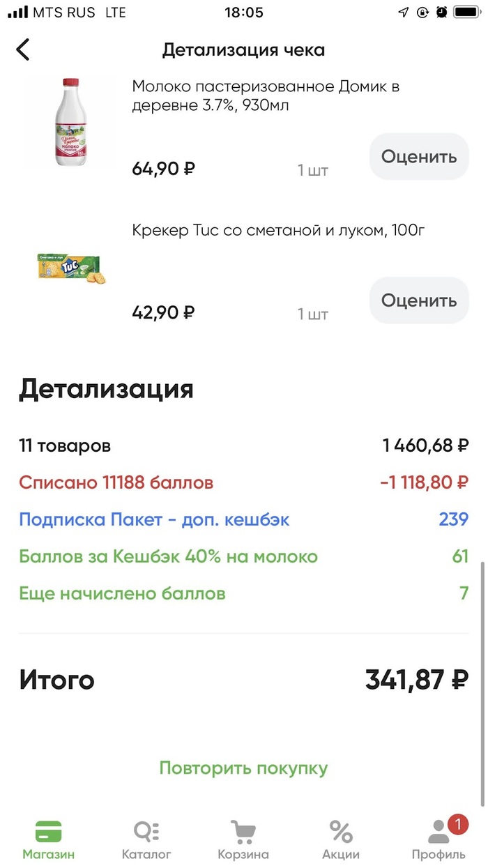Viewport: 488px width, 868px height.
Task: Tap the Молоко пастеризованное product title
Action: point(266,96)
